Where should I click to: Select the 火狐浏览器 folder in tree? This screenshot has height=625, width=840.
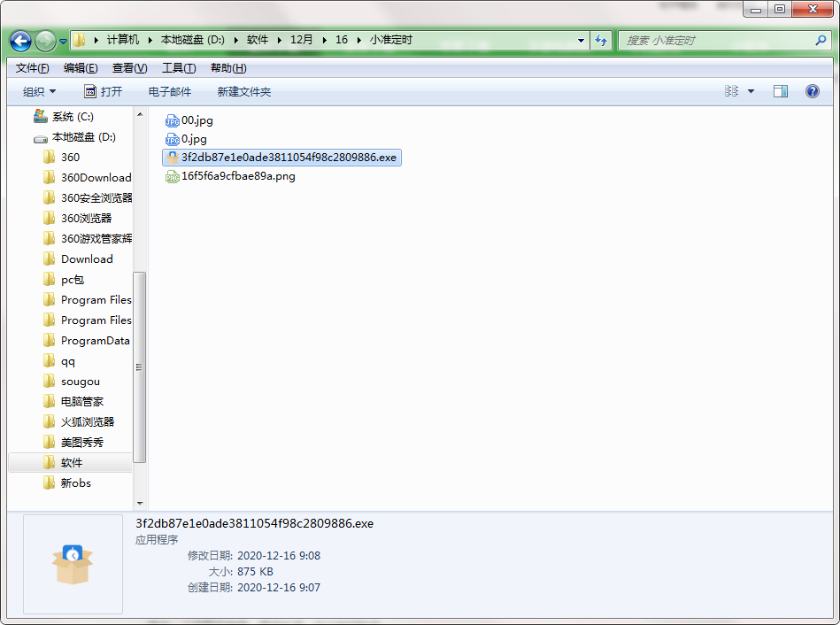(x=87, y=422)
